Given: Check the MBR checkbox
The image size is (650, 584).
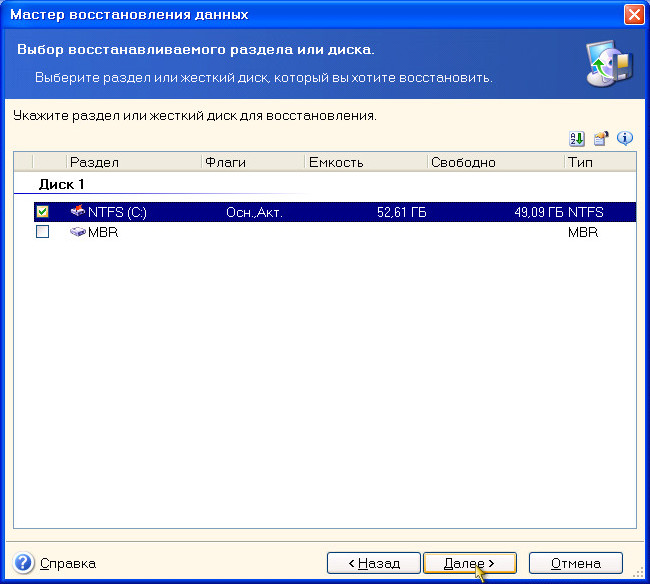Looking at the screenshot, I should pos(42,232).
